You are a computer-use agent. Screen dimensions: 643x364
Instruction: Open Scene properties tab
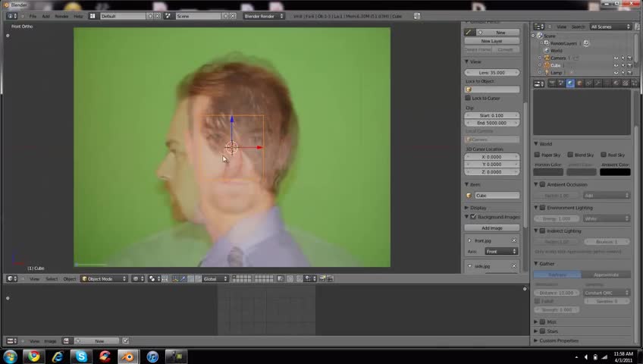coord(561,83)
